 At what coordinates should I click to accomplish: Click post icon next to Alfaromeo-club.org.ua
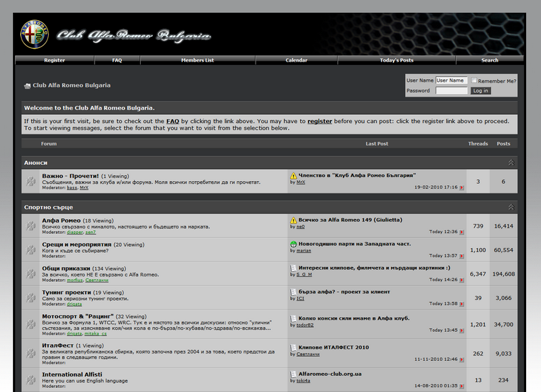point(293,374)
